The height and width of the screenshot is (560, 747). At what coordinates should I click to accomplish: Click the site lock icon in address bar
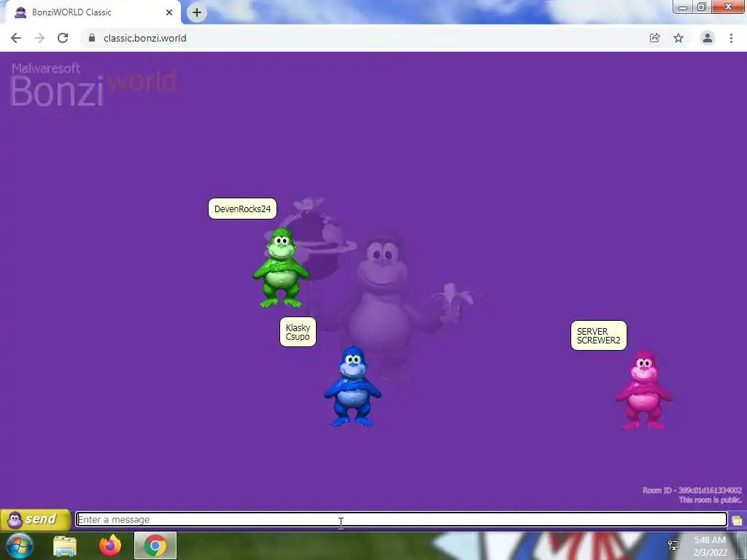pos(92,38)
